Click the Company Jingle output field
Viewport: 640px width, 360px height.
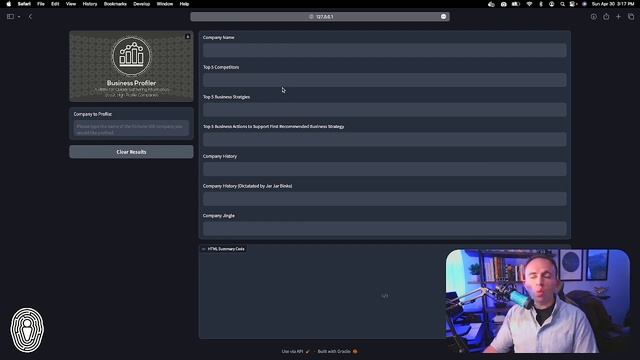tap(384, 229)
